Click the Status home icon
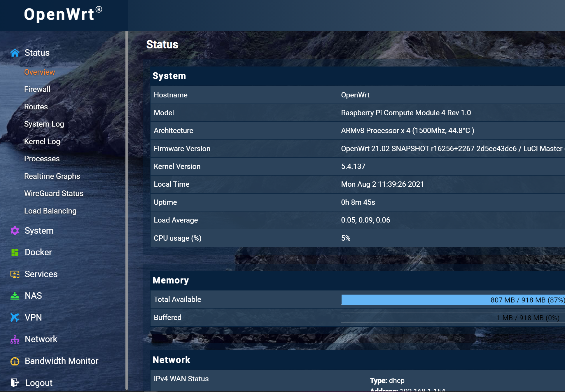This screenshot has height=392, width=565. coord(15,53)
